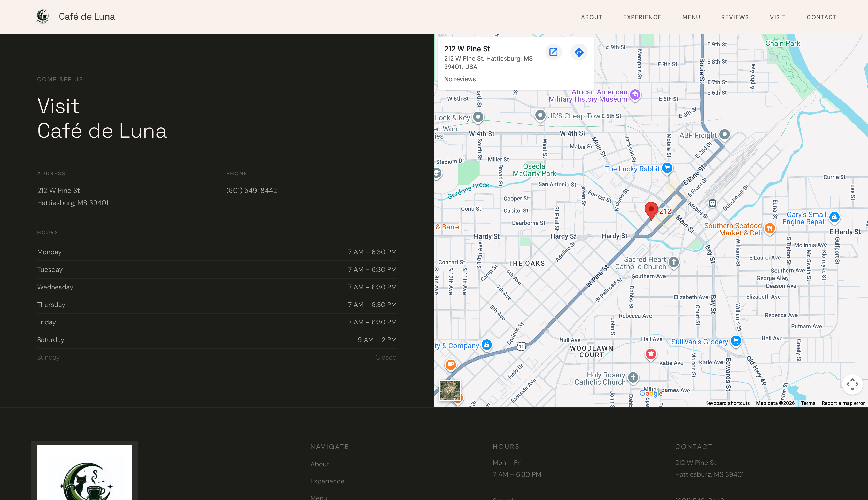
Task: Switch the map to satellite view
Action: pyautogui.click(x=451, y=391)
